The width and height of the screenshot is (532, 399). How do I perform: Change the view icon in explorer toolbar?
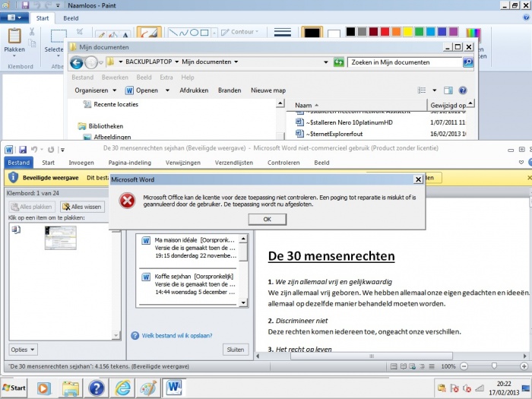tap(422, 90)
